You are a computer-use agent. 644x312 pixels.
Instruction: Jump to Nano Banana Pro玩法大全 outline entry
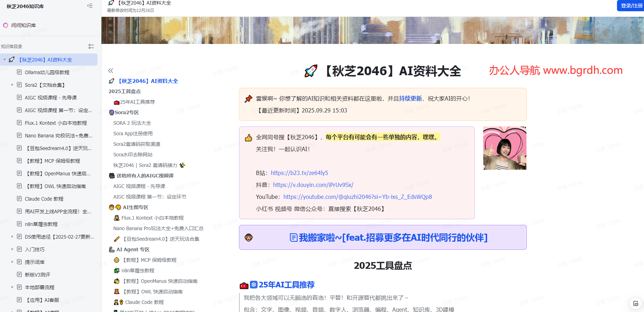158,228
